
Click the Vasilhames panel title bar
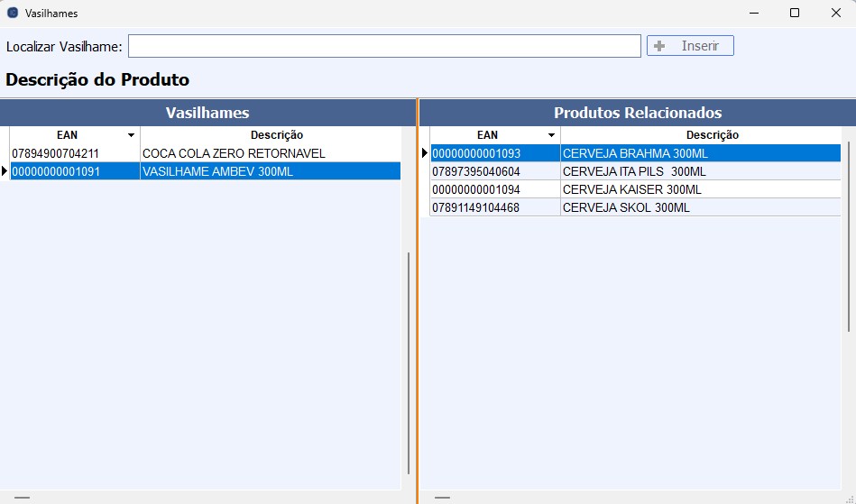click(x=207, y=113)
